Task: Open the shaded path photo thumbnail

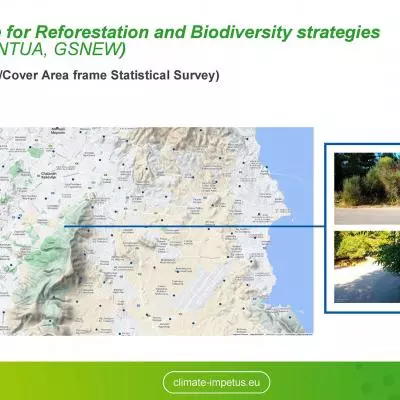Action: tap(367, 267)
